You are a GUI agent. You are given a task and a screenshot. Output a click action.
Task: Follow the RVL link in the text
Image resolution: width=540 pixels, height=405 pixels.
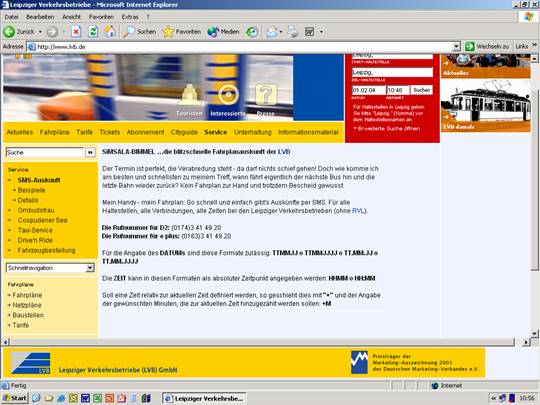point(358,211)
